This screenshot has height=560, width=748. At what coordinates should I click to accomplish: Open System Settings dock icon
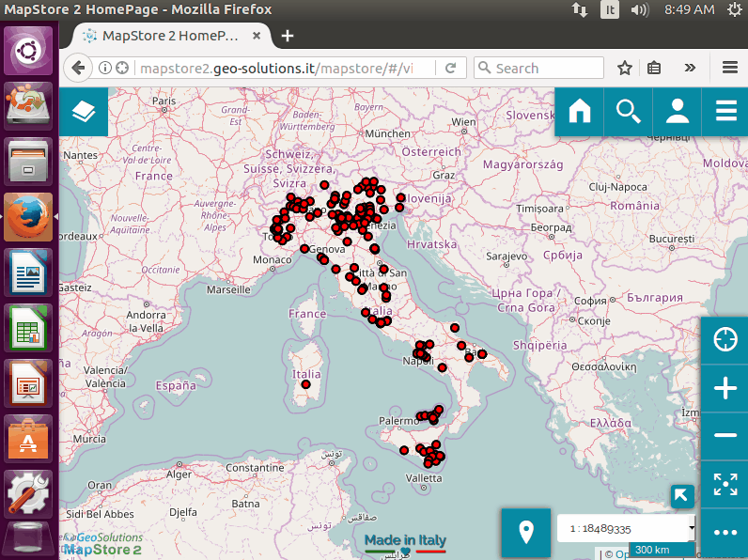[28, 493]
